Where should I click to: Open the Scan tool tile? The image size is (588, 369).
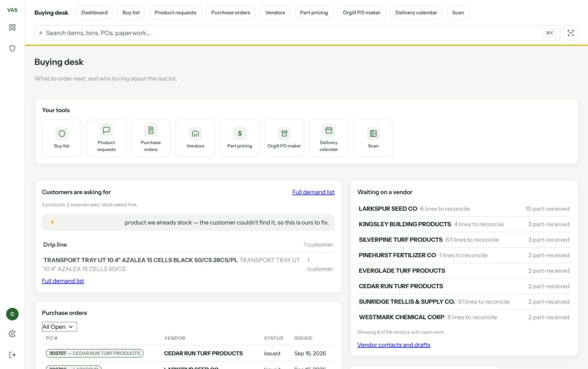(373, 138)
